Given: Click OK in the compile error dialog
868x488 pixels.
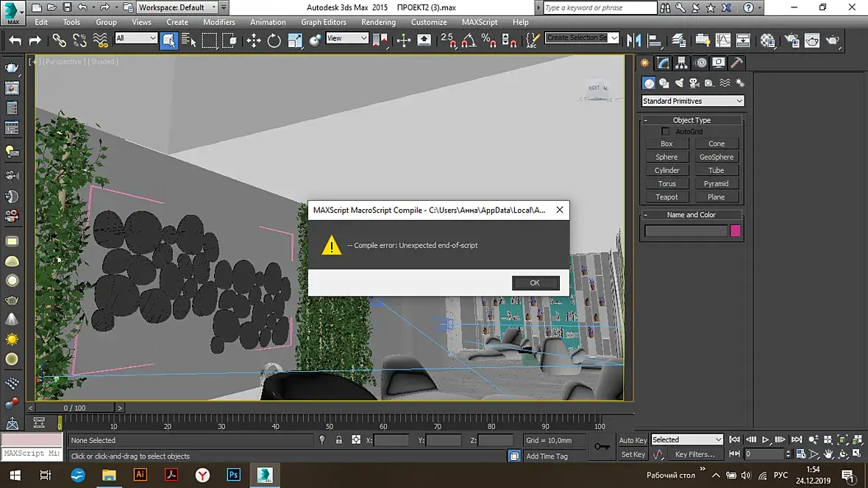Looking at the screenshot, I should point(535,283).
